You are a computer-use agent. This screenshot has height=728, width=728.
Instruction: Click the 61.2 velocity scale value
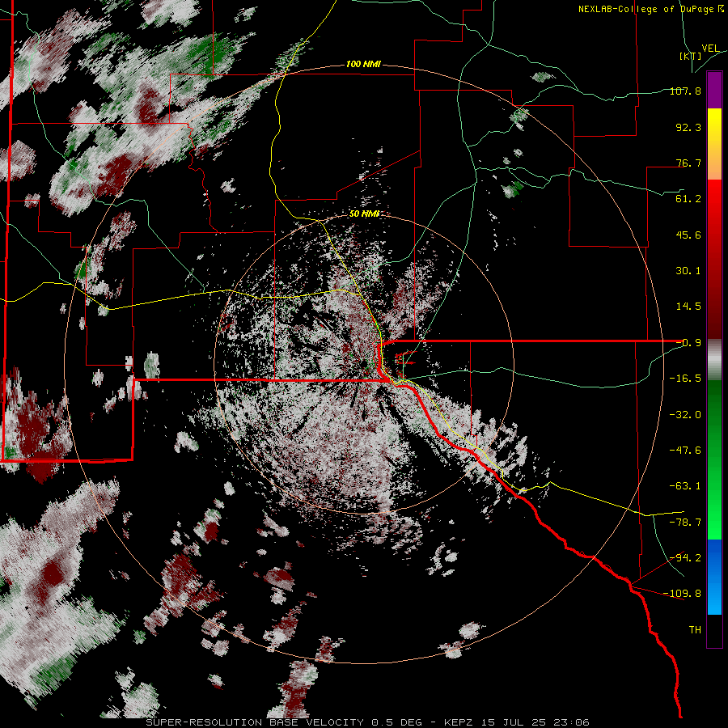(688, 199)
